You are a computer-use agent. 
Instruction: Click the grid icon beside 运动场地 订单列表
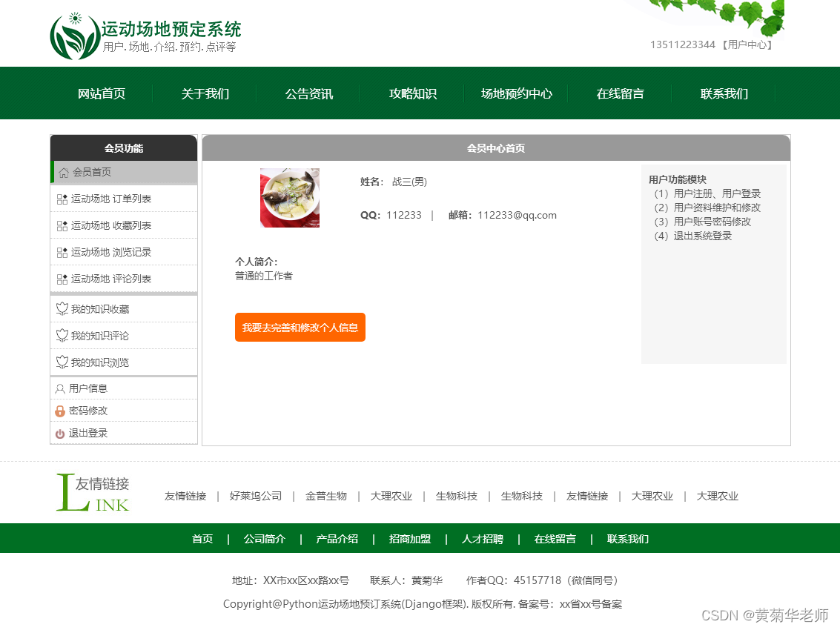pos(61,199)
